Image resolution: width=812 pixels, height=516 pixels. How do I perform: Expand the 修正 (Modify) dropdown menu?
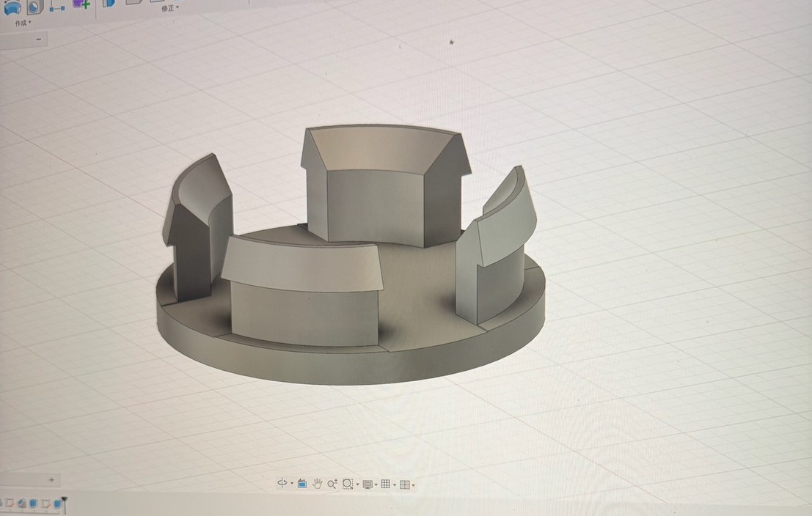click(x=169, y=9)
